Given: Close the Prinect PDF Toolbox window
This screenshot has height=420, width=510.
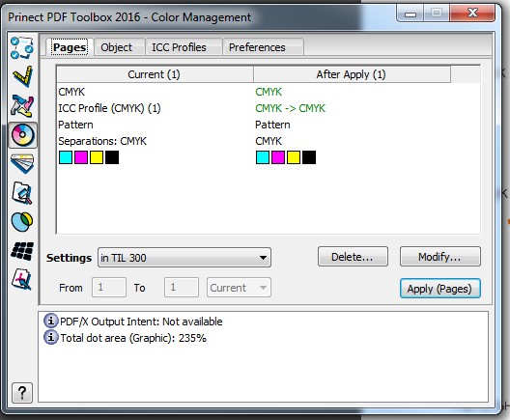Looking at the screenshot, I should (x=472, y=13).
